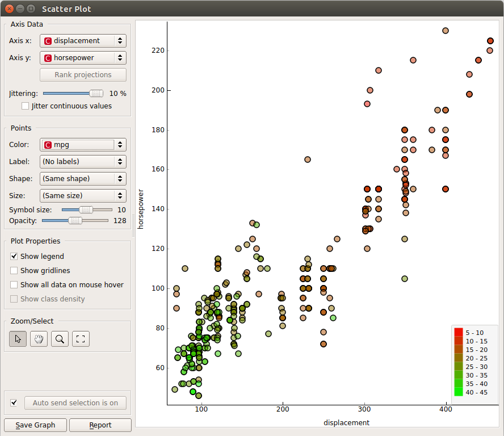
Task: Open the Label dropdown showing No labels
Action: coord(83,162)
